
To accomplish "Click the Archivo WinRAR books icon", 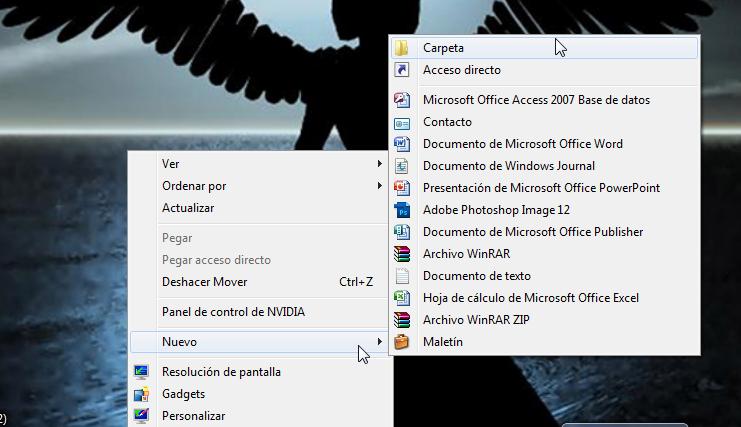I will [402, 254].
